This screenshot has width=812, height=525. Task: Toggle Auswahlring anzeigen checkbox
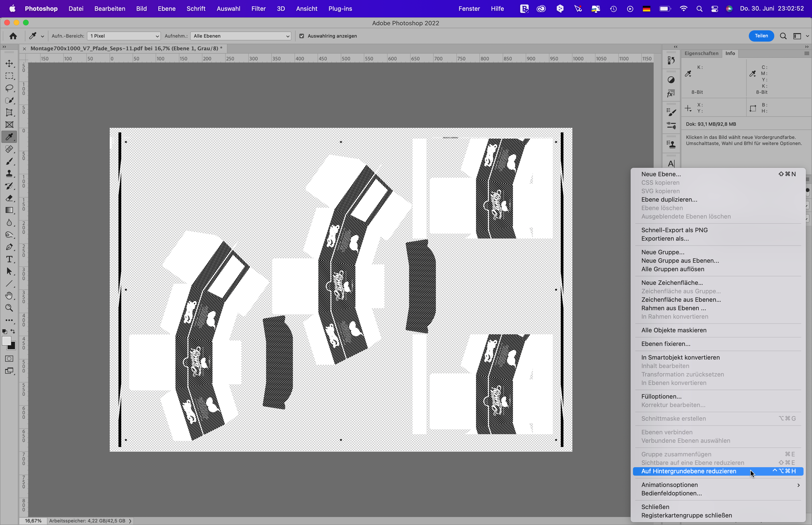(301, 36)
